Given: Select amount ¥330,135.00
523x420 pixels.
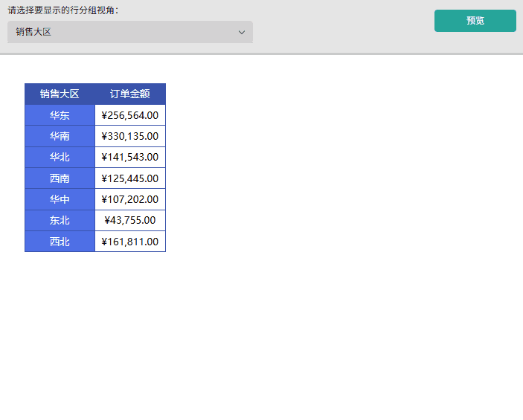Looking at the screenshot, I should pos(130,136).
